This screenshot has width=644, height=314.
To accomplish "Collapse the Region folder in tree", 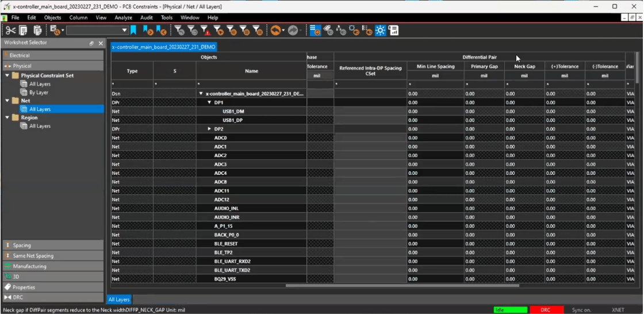I will coord(7,117).
